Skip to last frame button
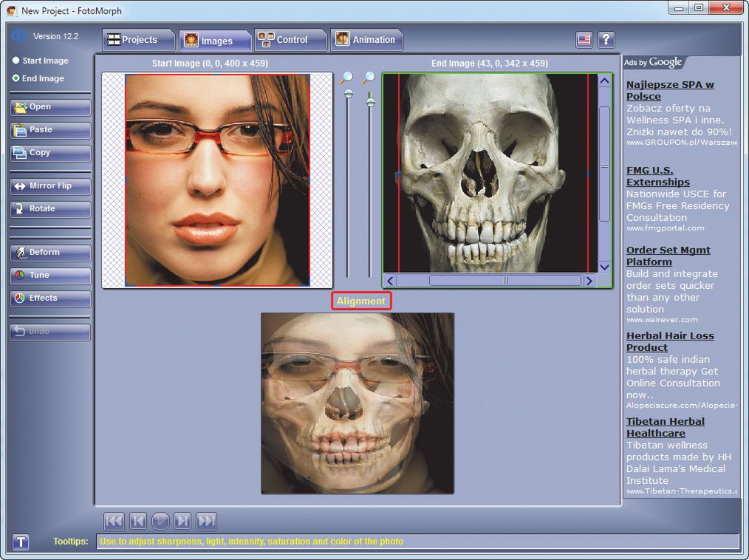Screen dimensions: 749x560 (x=207, y=521)
